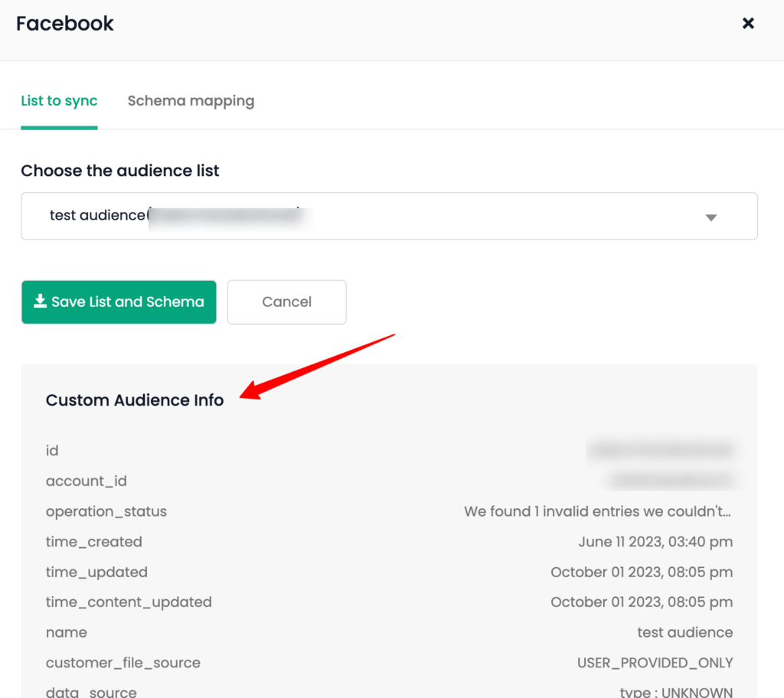Viewport: 784px width, 698px height.
Task: Cancel the list selection
Action: [286, 302]
